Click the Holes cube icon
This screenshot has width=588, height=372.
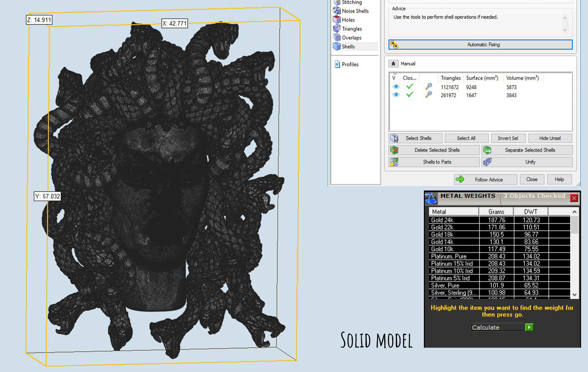tap(337, 20)
